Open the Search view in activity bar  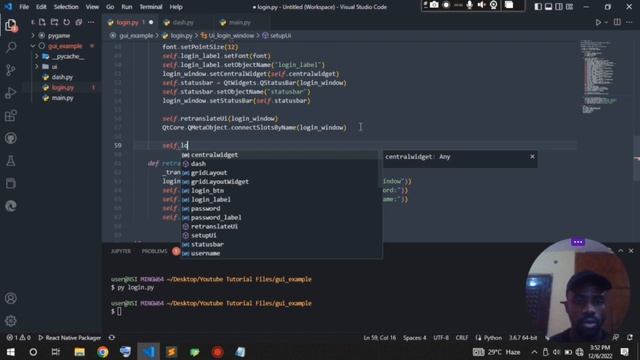pos(11,47)
